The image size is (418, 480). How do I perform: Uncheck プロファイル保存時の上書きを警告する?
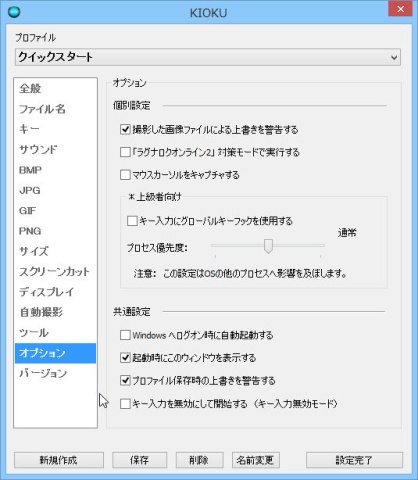pos(125,380)
